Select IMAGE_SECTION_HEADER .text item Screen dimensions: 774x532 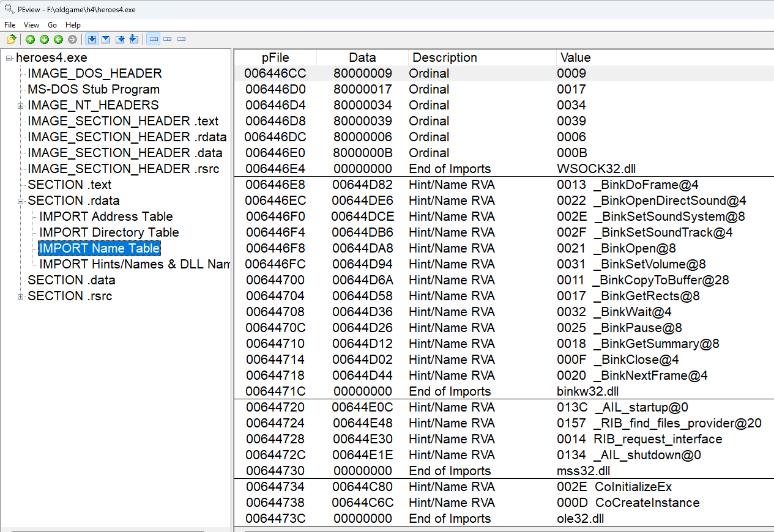[123, 121]
